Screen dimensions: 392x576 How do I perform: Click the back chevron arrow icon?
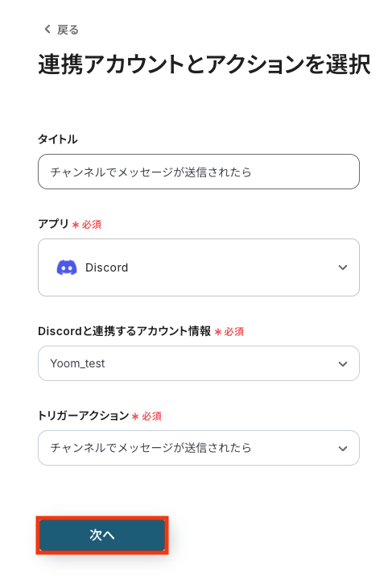point(47,29)
